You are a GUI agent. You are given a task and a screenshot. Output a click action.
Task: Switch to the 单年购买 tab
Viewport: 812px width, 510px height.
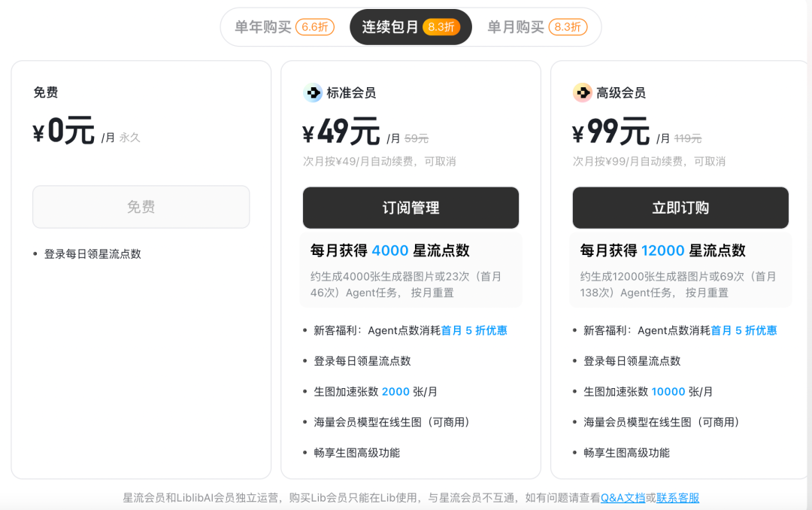(x=263, y=27)
